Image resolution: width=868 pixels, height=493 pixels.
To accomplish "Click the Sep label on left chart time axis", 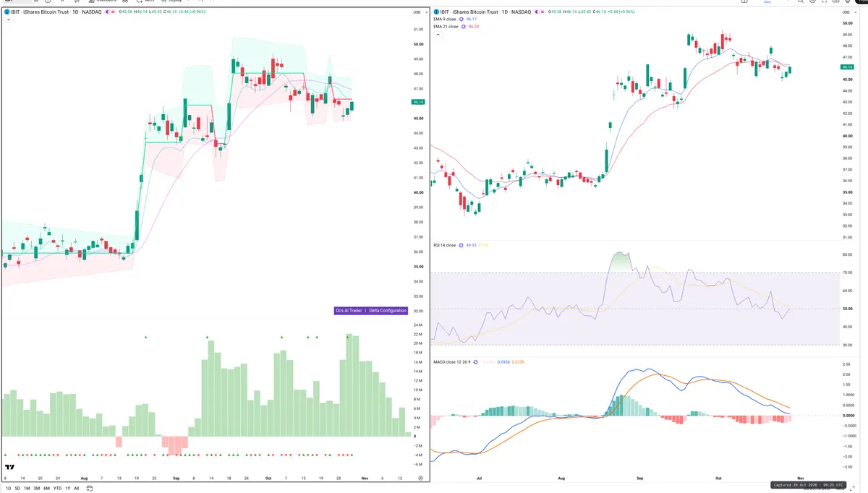I will [176, 479].
